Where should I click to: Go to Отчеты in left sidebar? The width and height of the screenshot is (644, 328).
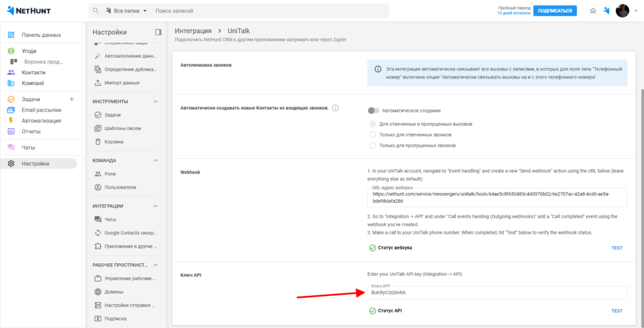(x=31, y=131)
